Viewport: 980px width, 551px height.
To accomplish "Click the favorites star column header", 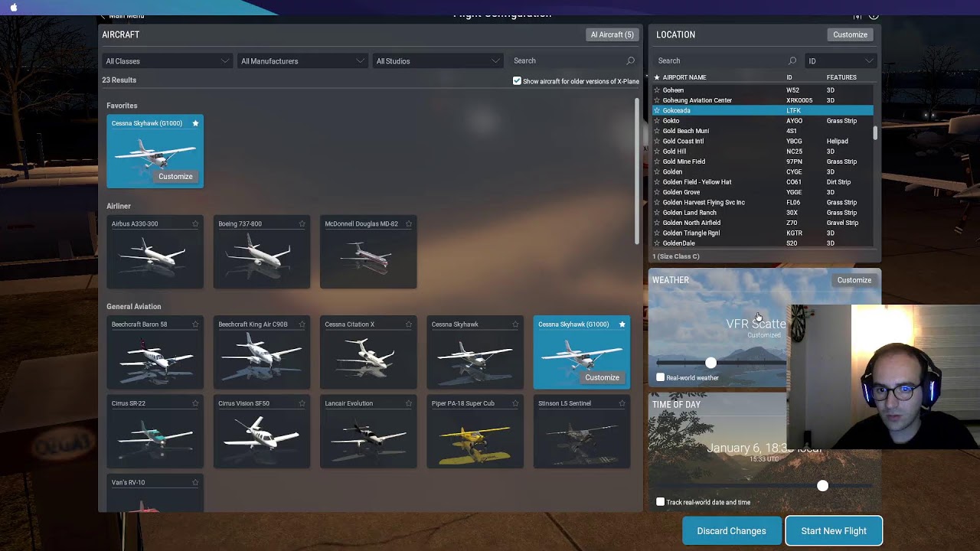I will pyautogui.click(x=656, y=77).
